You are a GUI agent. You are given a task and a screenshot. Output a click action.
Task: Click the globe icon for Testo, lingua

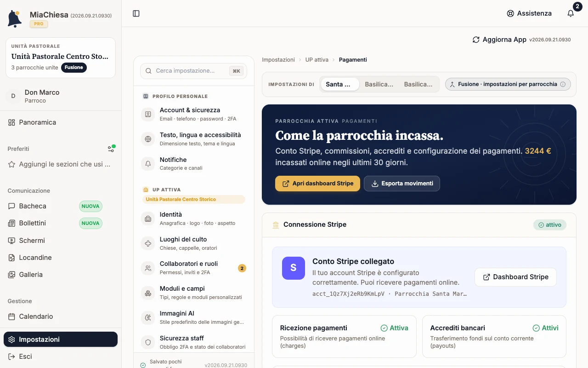[x=148, y=139]
